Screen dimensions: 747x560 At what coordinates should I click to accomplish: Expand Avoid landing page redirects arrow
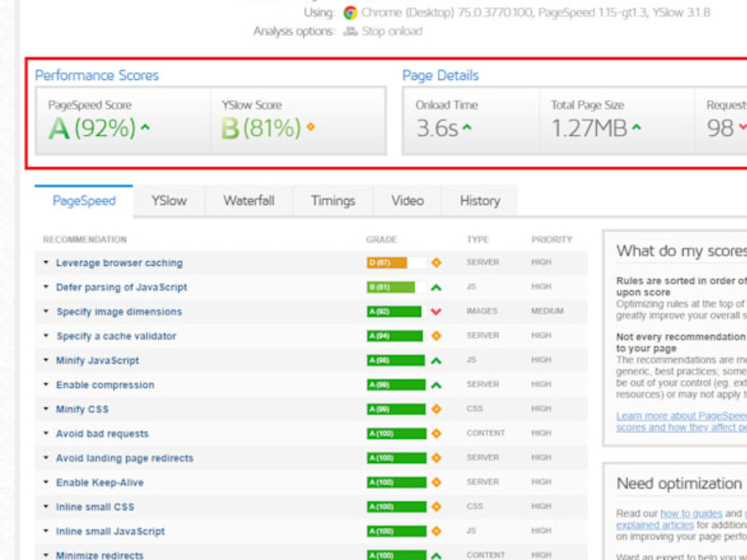46,458
